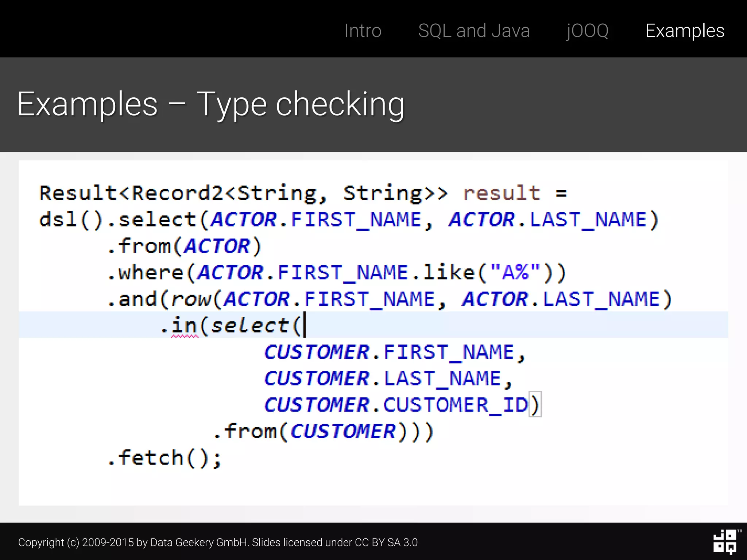Open the Intro section tab

pos(363,31)
